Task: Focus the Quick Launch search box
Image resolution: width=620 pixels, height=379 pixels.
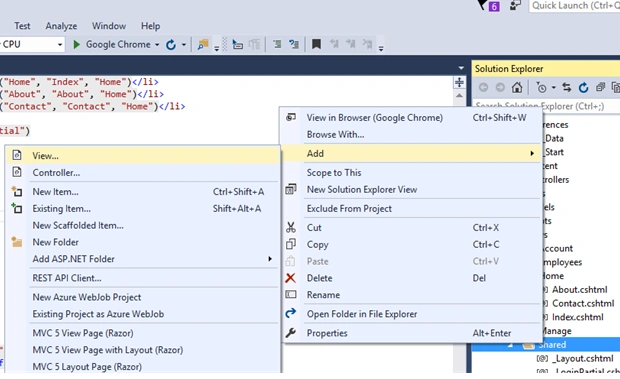Action: tap(574, 6)
